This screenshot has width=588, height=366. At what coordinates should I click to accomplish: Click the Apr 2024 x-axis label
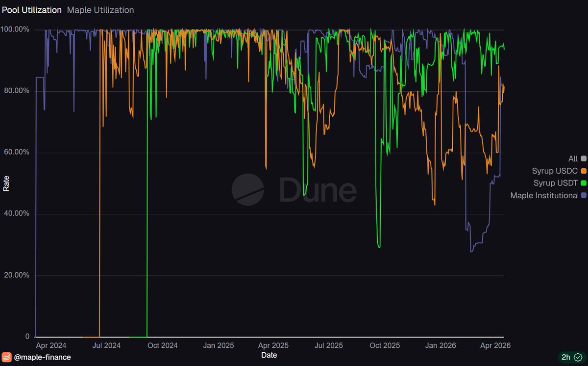tap(51, 345)
